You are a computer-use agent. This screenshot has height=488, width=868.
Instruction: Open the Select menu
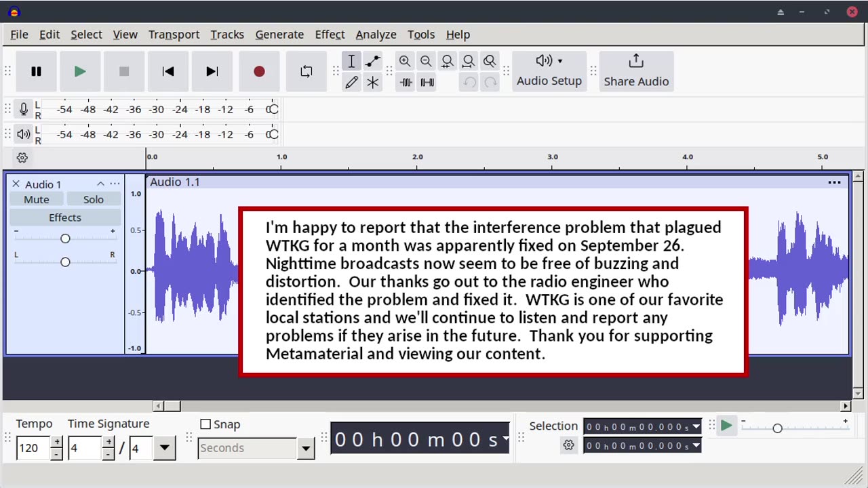pos(86,34)
